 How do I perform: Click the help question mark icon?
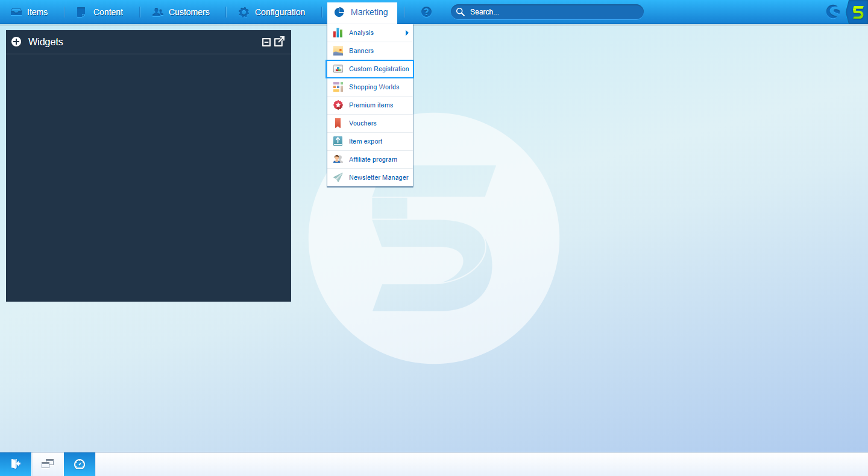(x=426, y=12)
